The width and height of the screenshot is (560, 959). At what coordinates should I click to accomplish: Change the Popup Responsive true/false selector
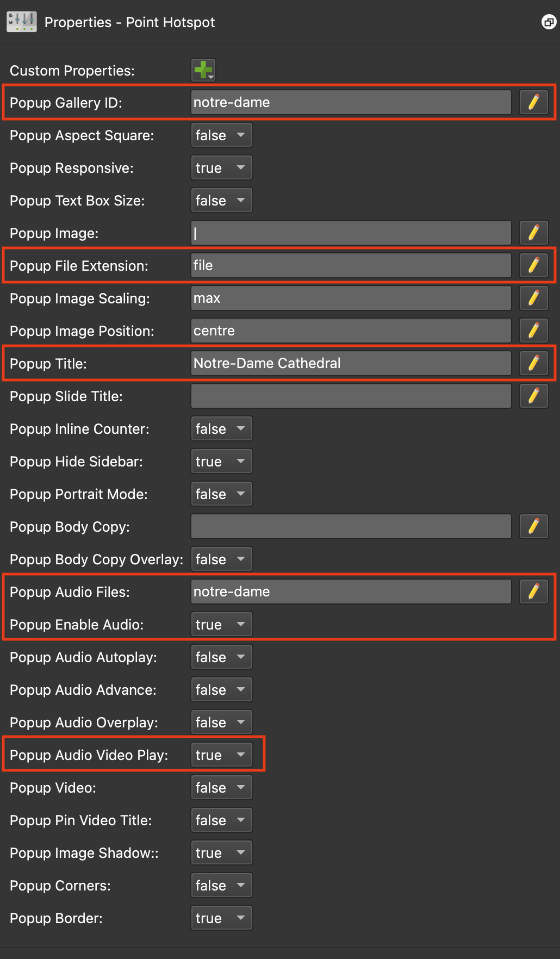[x=222, y=167]
